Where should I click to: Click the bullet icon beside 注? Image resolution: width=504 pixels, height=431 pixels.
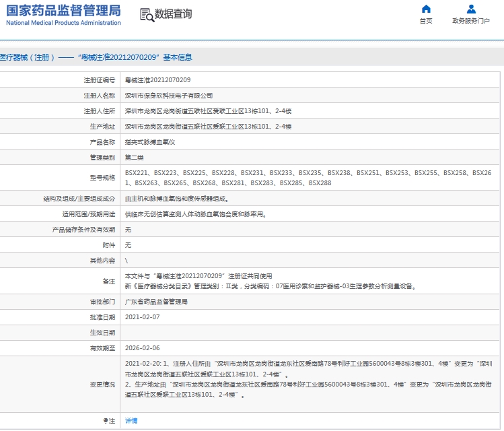coord(105,421)
